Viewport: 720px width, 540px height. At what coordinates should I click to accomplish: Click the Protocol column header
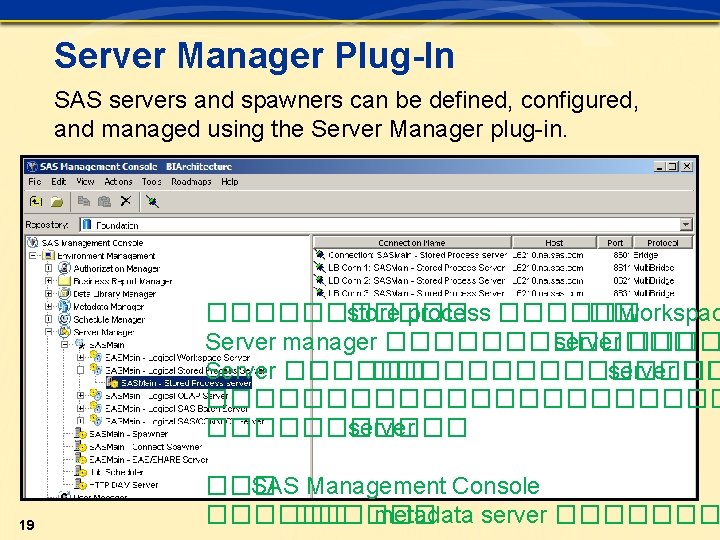point(663,242)
